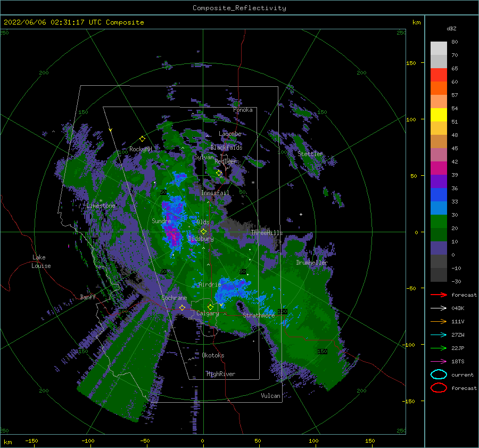The image size is (479, 448).
Task: Click the red forecast ellipse icon
Action: tap(439, 388)
